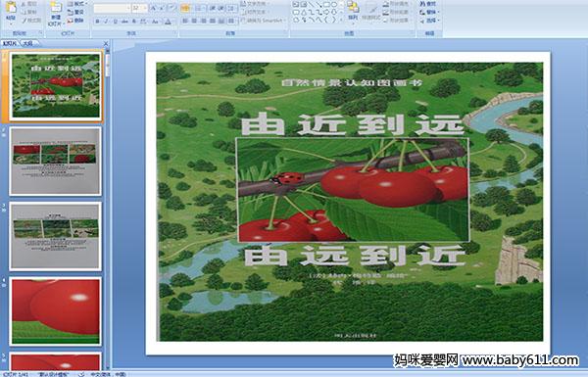Expand the Select dropdown in Editing group
Image resolution: width=588 pixels, height=377 pixels.
(429, 21)
